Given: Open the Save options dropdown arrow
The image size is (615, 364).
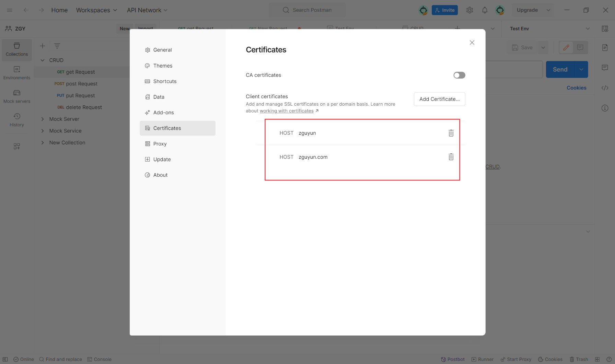Looking at the screenshot, I should (x=543, y=48).
